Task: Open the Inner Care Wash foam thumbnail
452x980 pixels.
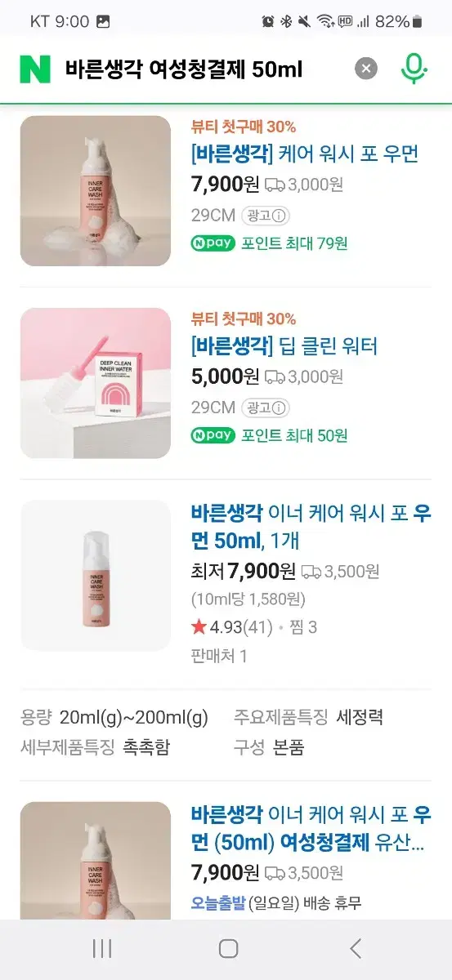Action: 96,191
